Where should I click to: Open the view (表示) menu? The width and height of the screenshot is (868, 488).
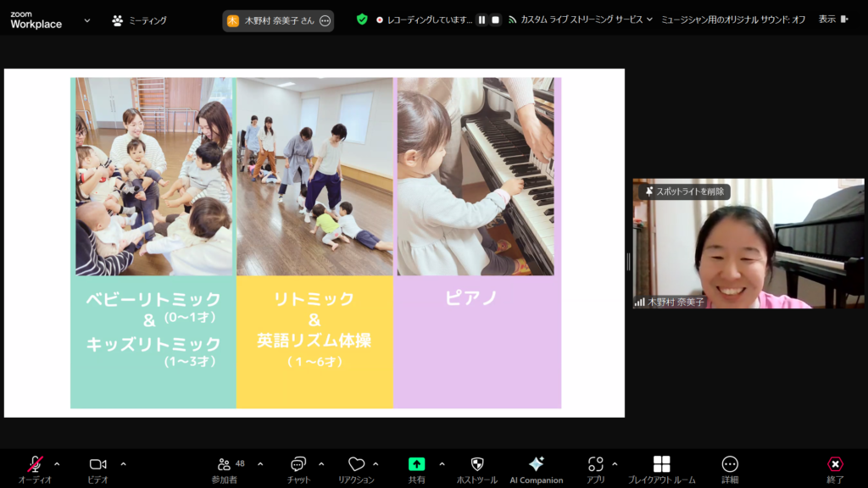(831, 19)
